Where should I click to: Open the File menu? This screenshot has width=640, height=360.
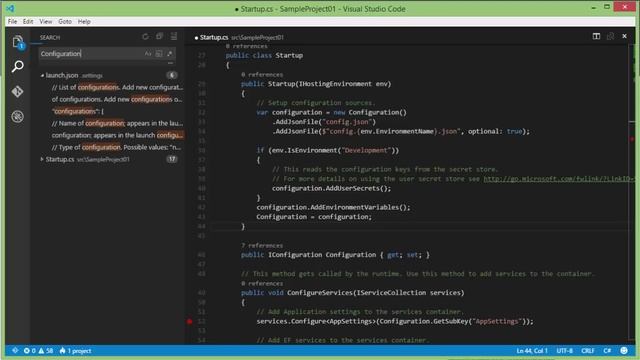pos(13,21)
